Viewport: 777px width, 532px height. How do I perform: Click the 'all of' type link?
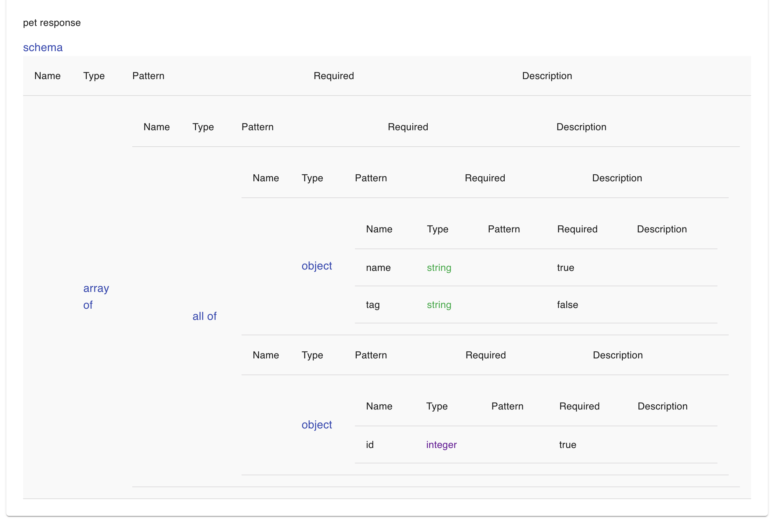pyautogui.click(x=204, y=316)
